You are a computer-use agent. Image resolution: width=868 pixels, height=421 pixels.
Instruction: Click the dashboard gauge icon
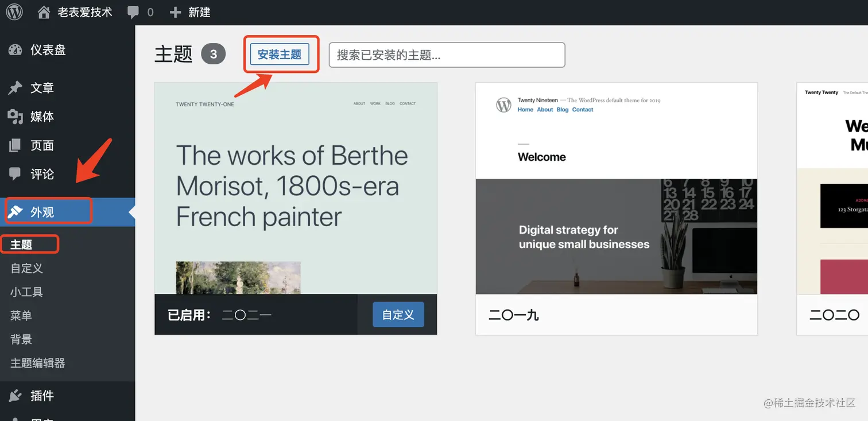click(x=15, y=50)
